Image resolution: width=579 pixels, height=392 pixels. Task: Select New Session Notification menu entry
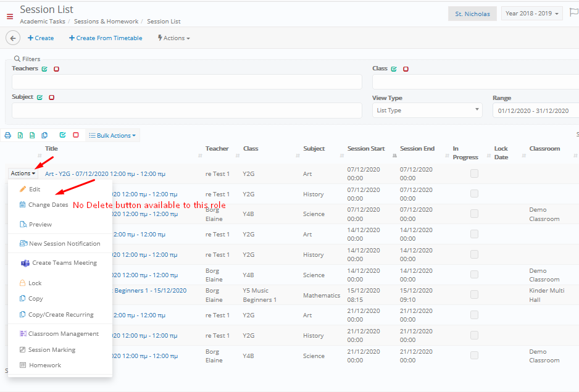click(x=60, y=243)
